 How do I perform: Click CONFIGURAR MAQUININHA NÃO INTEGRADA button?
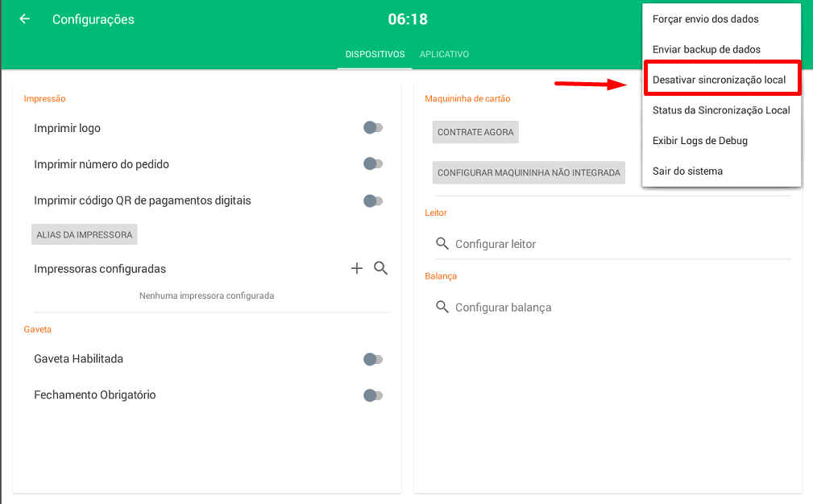pos(529,172)
